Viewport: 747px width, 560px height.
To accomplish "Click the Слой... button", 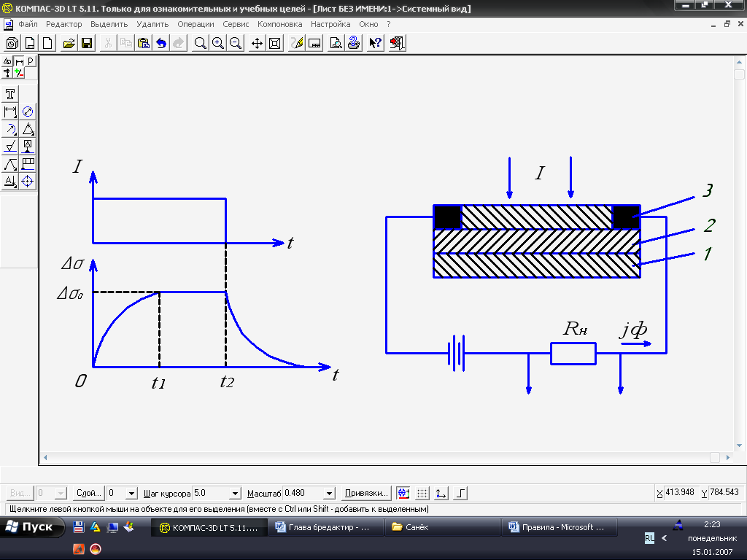I will 88,494.
